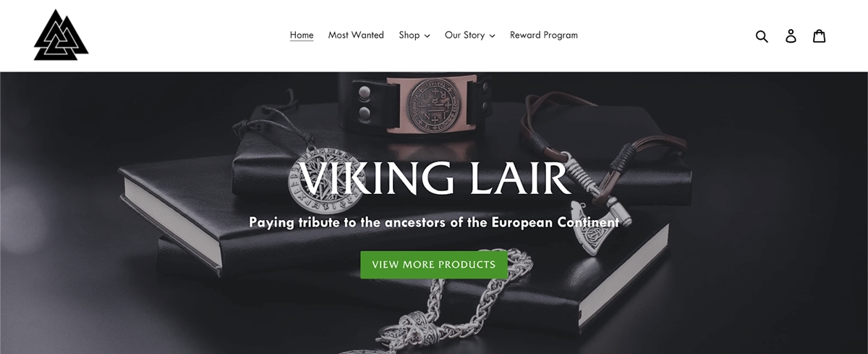Open the Most Wanted page
The height and width of the screenshot is (354, 868).
[356, 35]
